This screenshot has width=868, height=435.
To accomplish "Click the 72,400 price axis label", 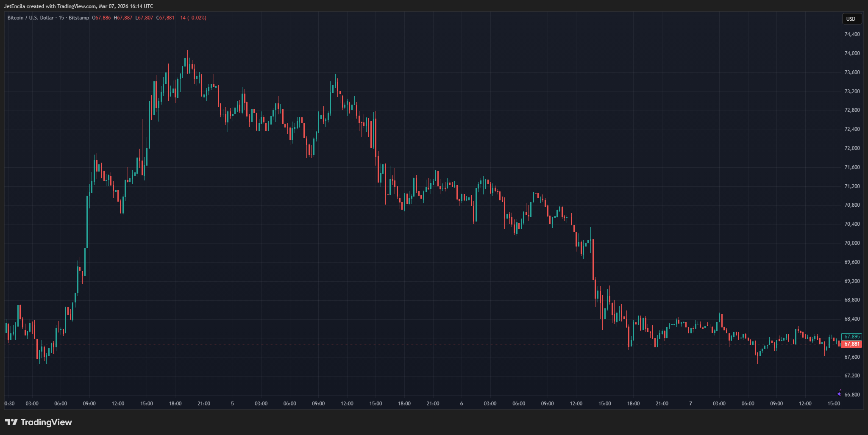I will [852, 129].
